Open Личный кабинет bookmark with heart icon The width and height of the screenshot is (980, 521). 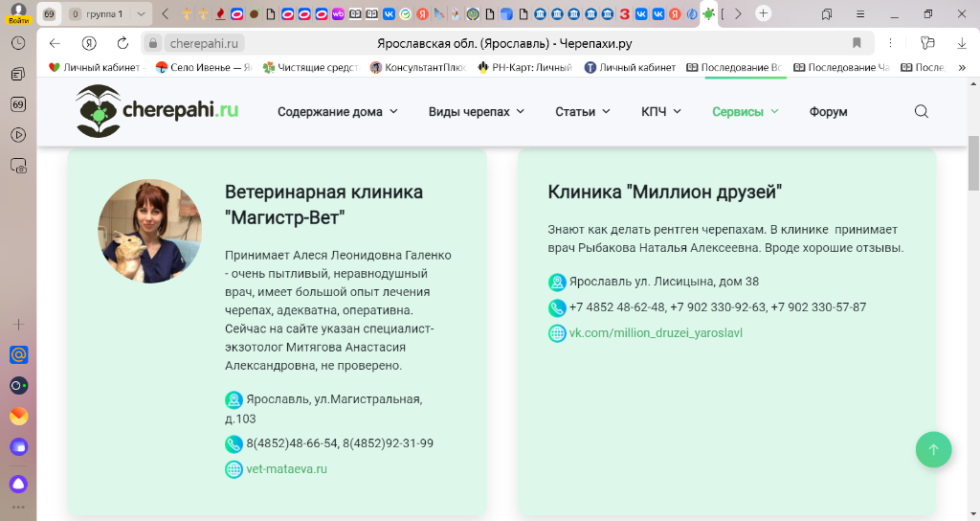point(97,67)
